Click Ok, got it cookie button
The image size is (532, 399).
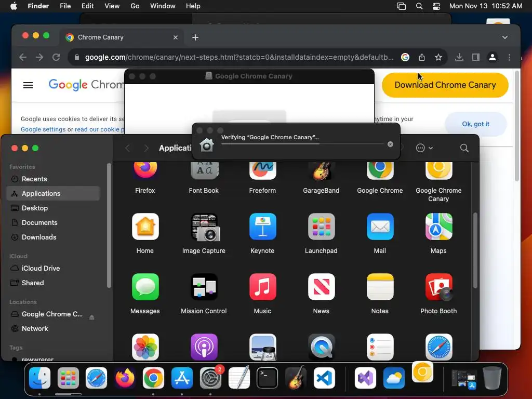[x=476, y=124]
